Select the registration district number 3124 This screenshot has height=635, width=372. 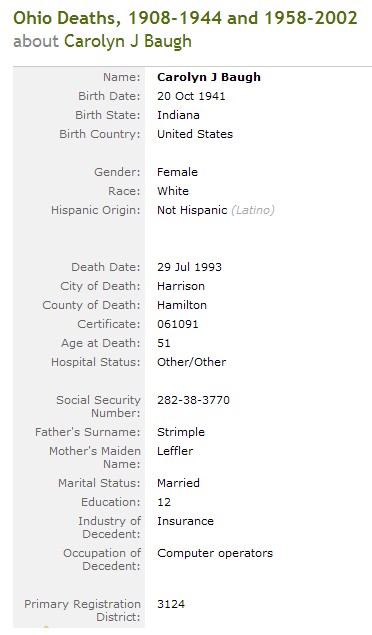[171, 604]
